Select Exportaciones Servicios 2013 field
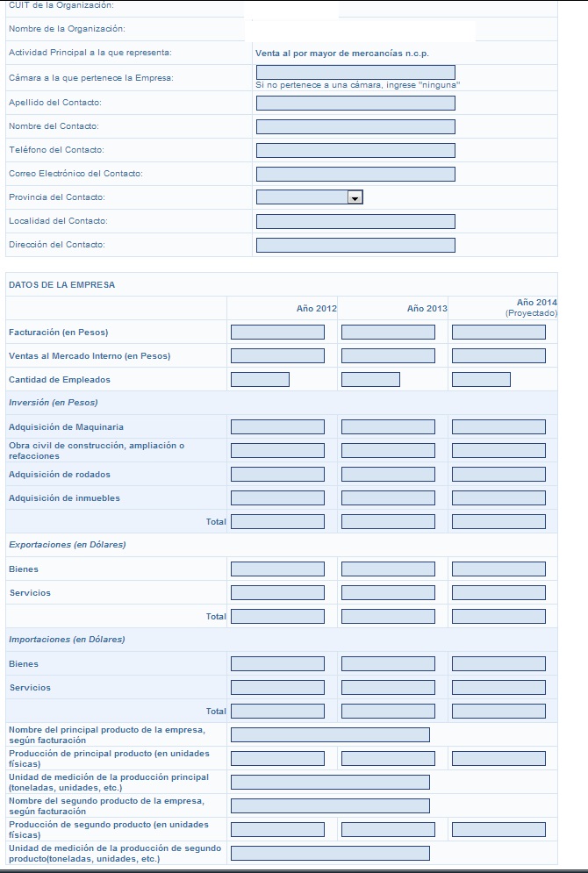Screen dimensions: 588x873 (388, 593)
